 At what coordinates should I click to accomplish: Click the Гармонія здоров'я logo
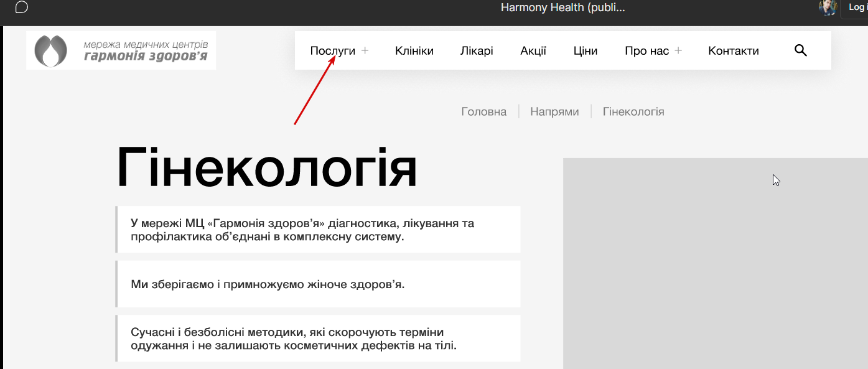(121, 50)
